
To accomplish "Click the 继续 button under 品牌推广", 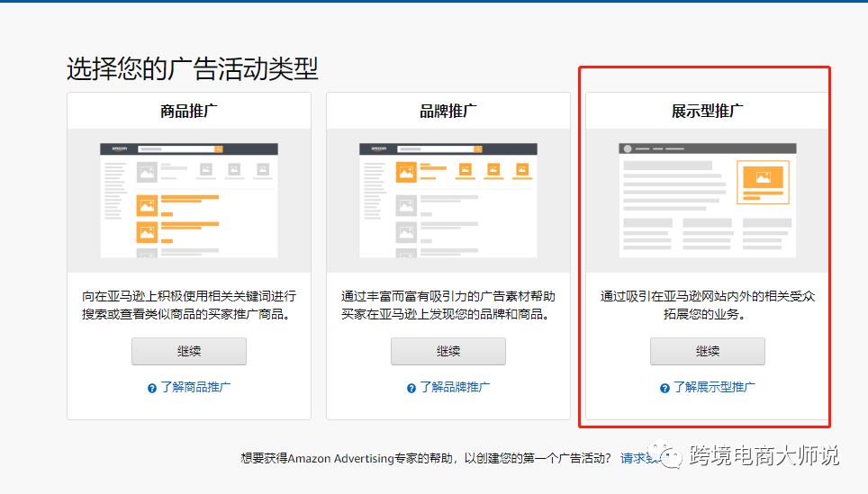I will point(448,351).
